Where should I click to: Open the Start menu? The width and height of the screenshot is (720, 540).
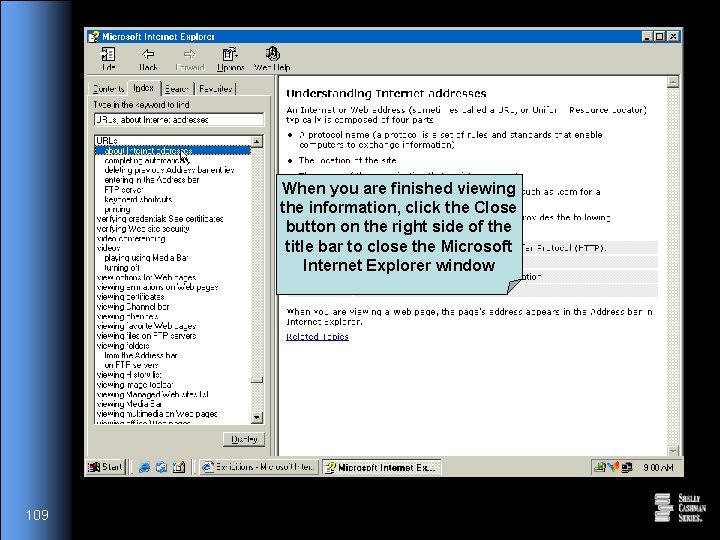click(106, 467)
